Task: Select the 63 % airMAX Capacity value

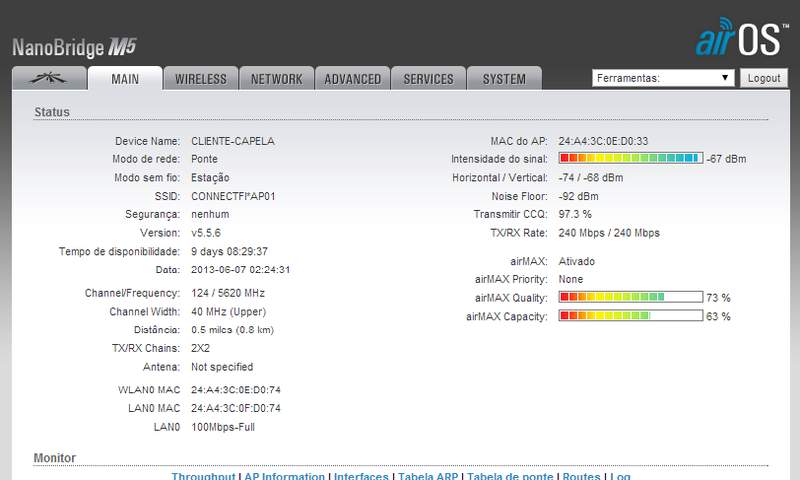Action: point(718,316)
